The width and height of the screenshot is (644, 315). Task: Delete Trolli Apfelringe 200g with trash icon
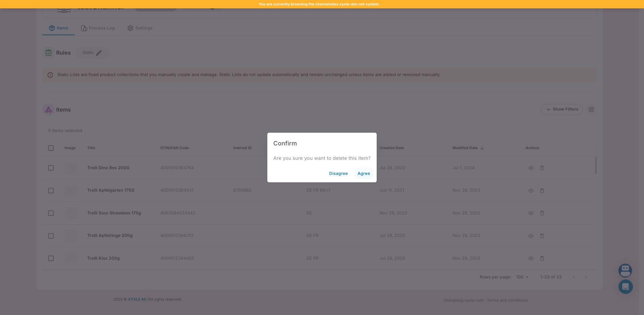pyautogui.click(x=542, y=236)
